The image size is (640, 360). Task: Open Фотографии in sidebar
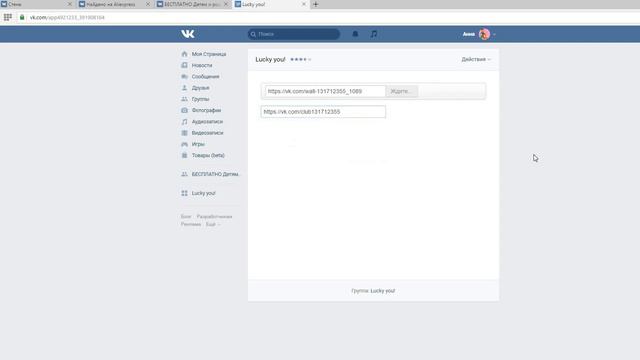click(x=206, y=110)
